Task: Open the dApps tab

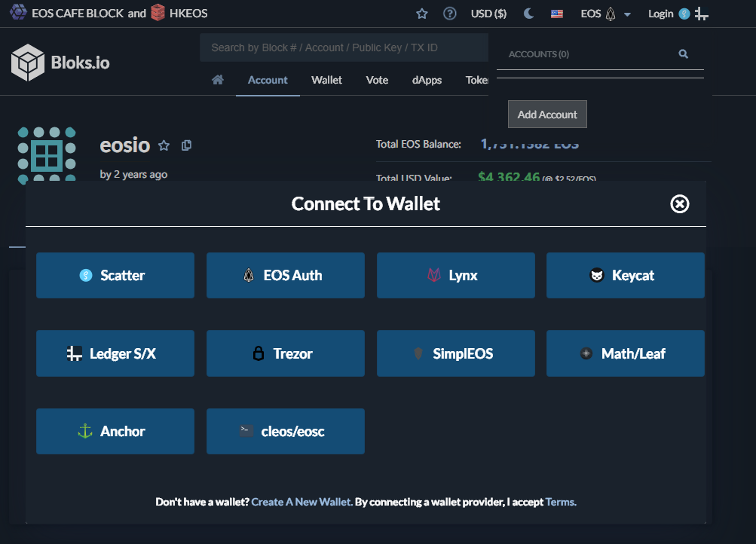Action: (427, 80)
